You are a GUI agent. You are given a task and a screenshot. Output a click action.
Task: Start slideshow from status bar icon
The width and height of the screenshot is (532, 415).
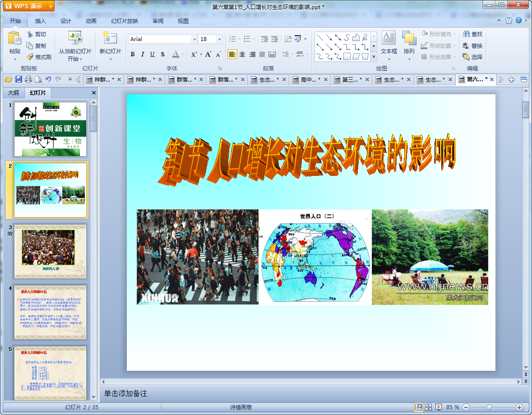[438, 407]
